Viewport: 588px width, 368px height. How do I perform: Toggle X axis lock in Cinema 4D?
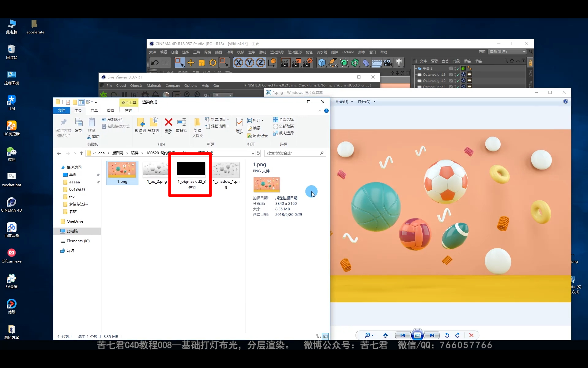[239, 63]
